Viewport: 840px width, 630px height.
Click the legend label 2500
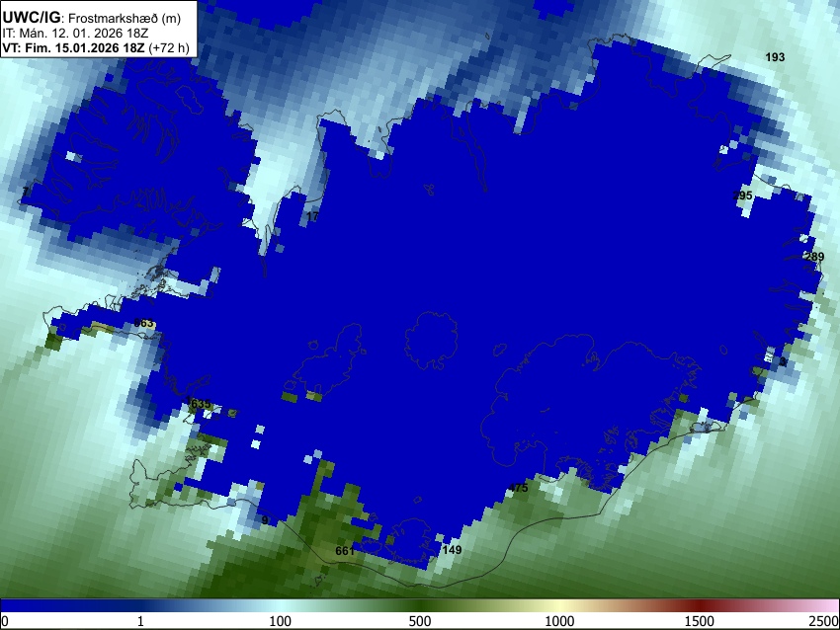(x=824, y=621)
